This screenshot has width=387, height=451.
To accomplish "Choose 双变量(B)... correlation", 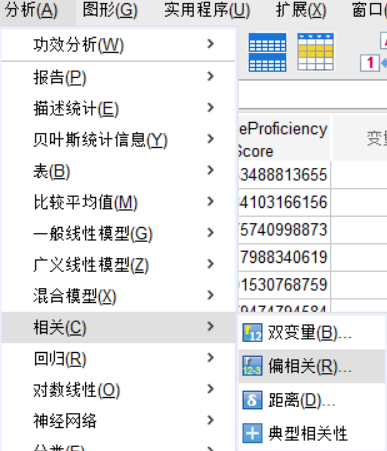I will coord(312,332).
